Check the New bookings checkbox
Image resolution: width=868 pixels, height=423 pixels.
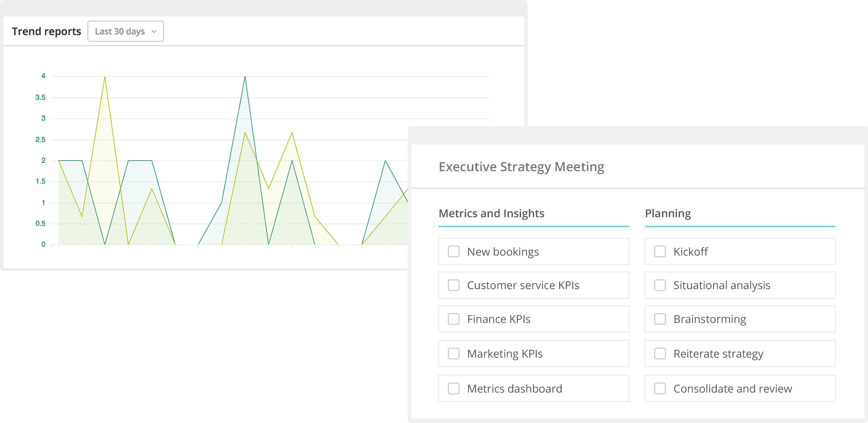(453, 251)
